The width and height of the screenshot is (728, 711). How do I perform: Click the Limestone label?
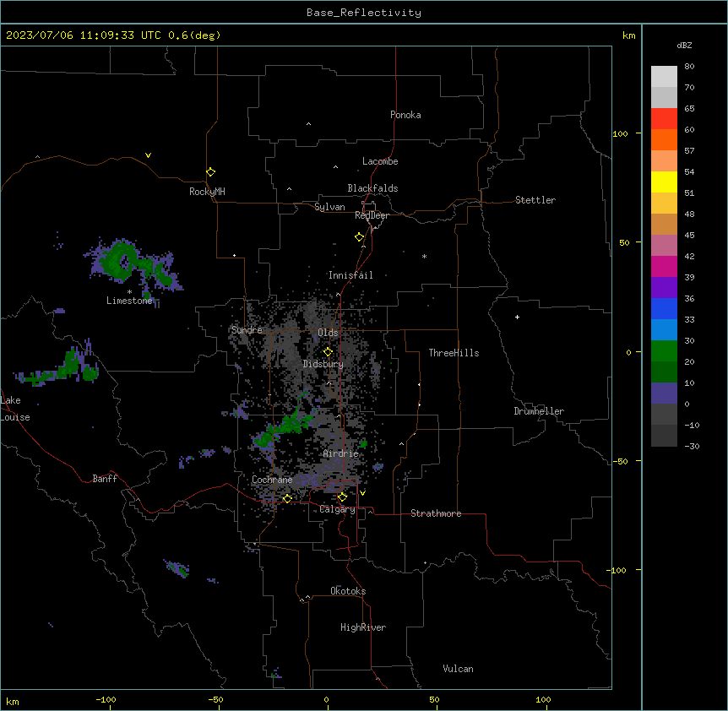pos(129,301)
